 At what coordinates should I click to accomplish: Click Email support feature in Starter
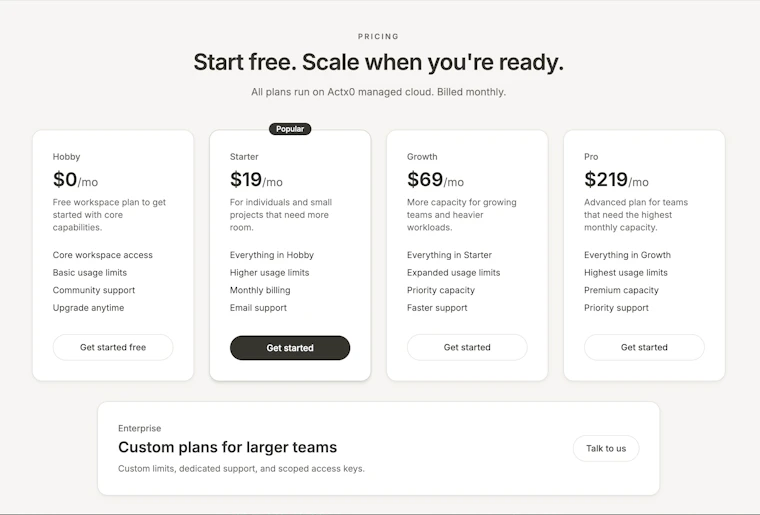pos(258,308)
